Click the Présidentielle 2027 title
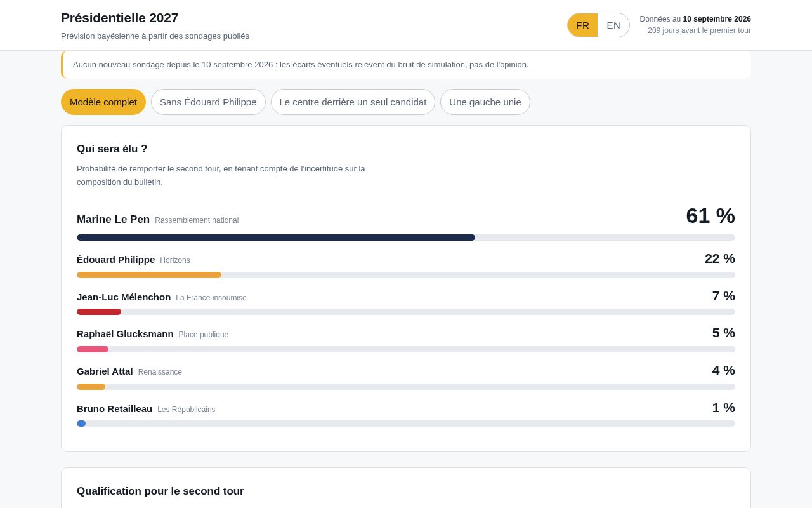This screenshot has height=508, width=812. [x=119, y=18]
